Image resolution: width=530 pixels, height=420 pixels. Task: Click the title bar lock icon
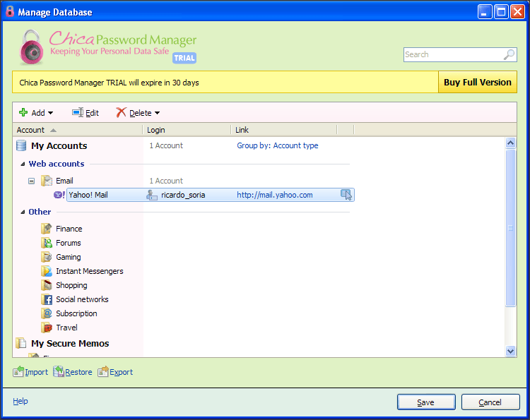pos(10,11)
